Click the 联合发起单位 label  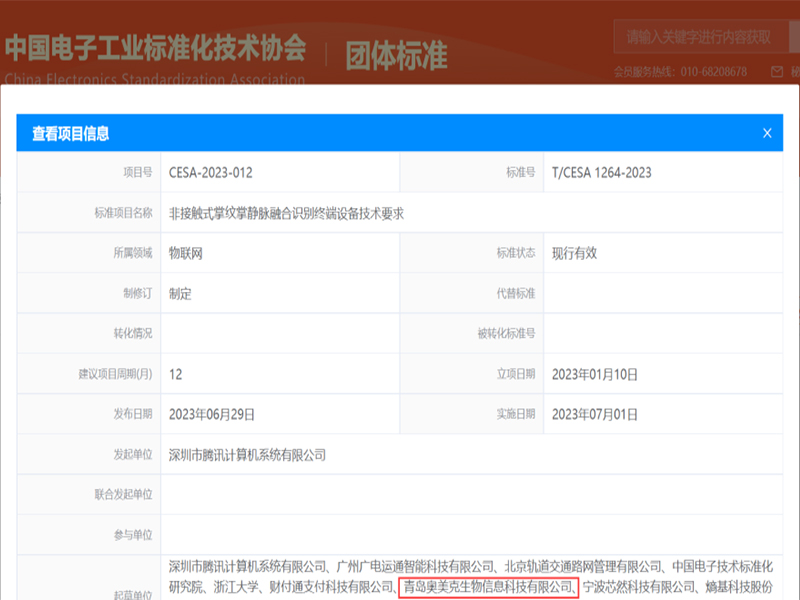pos(123,494)
